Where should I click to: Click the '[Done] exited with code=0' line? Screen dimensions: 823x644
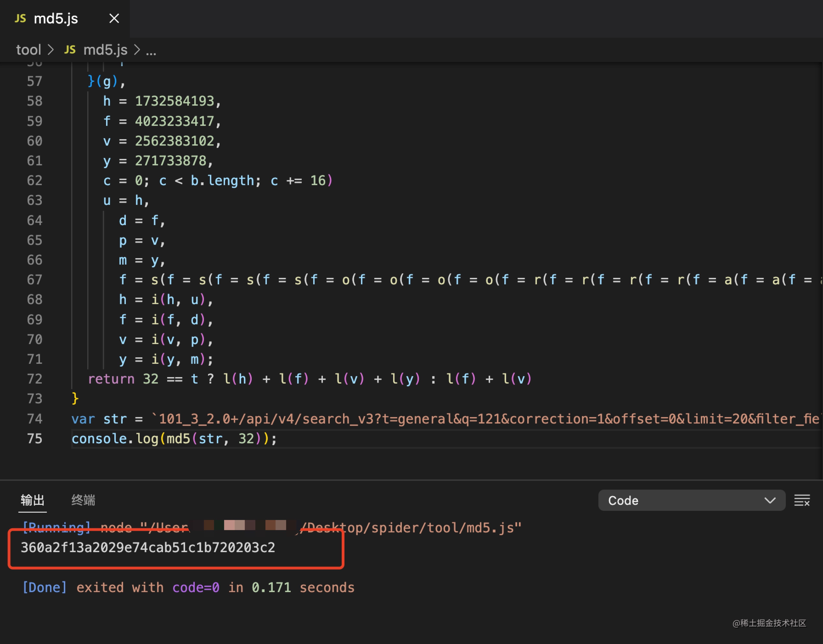pyautogui.click(x=121, y=588)
